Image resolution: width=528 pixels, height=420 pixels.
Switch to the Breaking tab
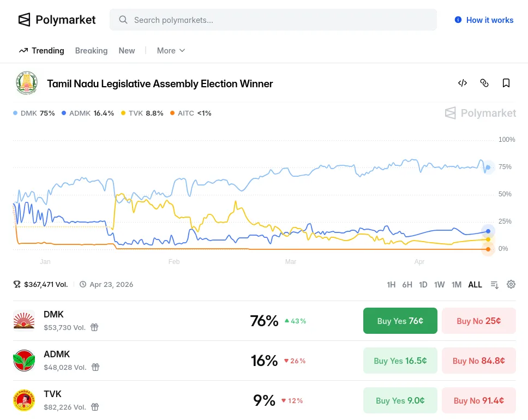tap(91, 51)
